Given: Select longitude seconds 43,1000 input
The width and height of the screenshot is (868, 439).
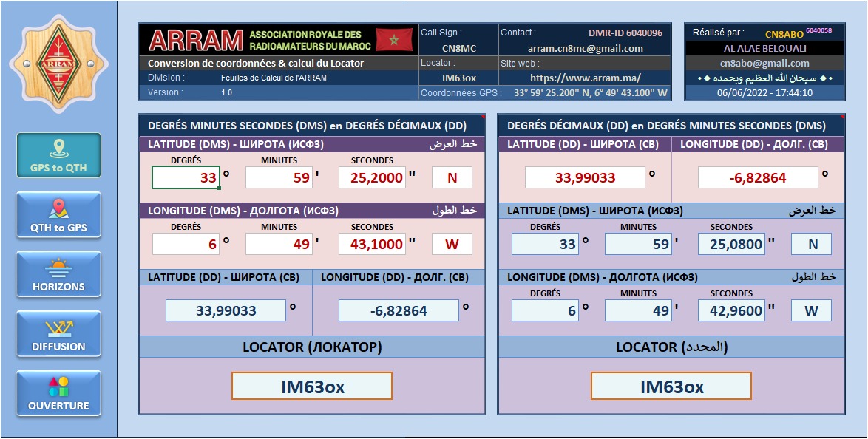Looking at the screenshot, I should point(372,244).
